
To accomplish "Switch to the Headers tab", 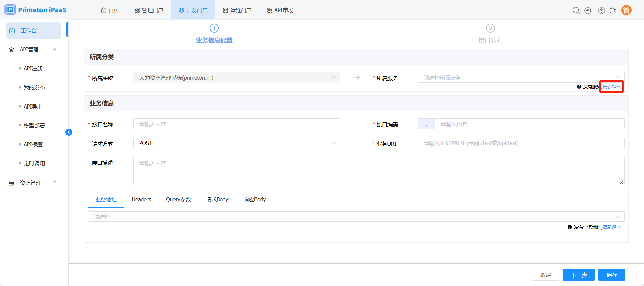I will pos(141,200).
